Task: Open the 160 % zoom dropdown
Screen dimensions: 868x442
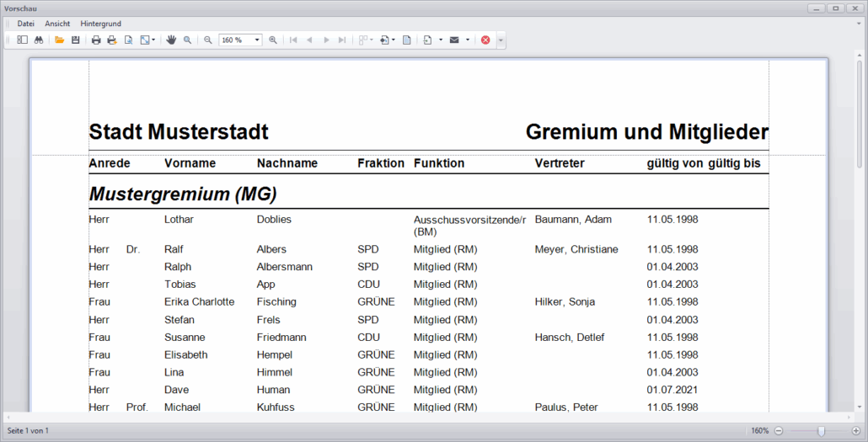Action: [x=257, y=40]
